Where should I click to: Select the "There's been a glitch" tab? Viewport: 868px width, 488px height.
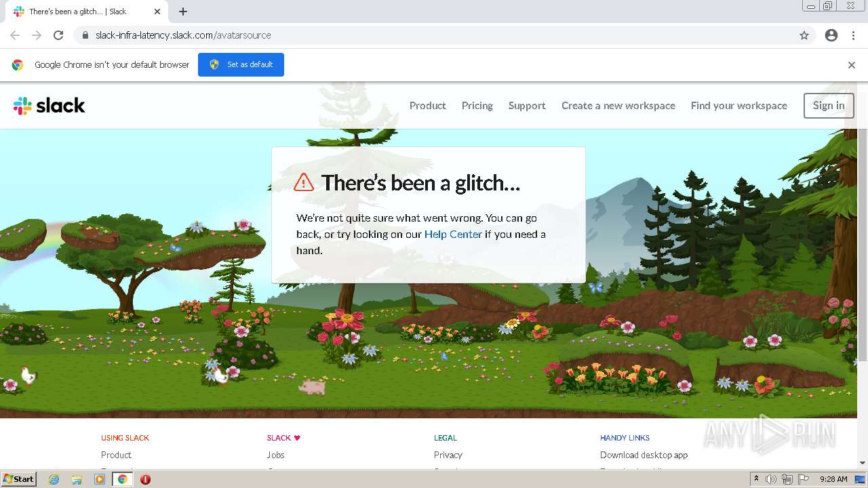[86, 12]
